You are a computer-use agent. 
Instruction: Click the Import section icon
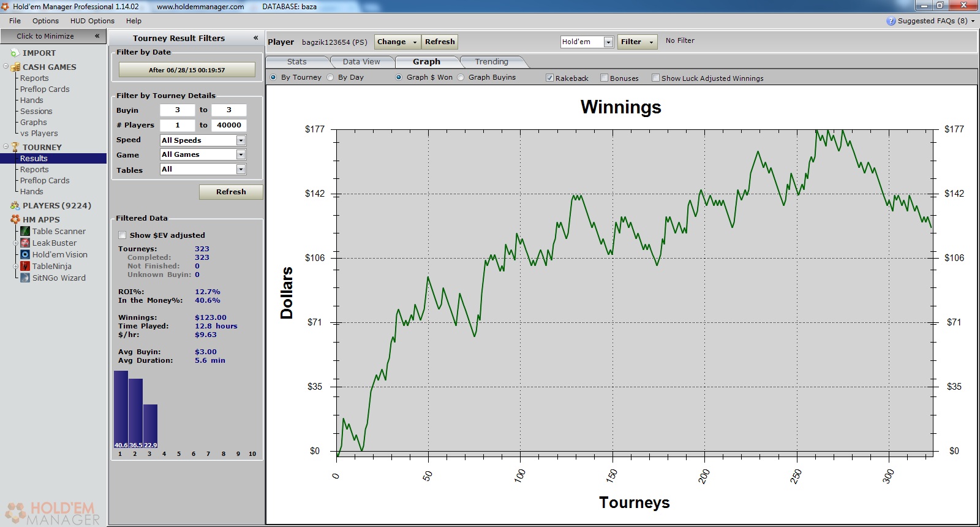point(15,53)
